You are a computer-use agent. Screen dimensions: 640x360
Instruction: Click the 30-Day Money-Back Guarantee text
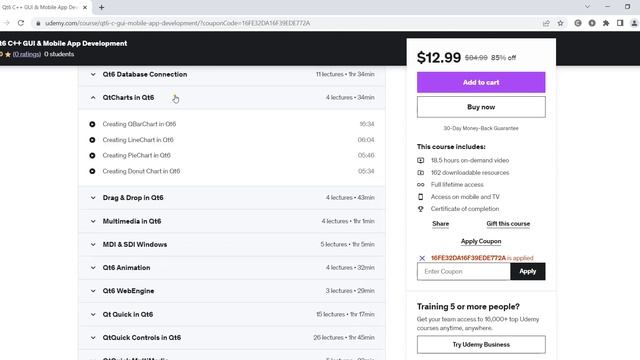[x=481, y=128]
